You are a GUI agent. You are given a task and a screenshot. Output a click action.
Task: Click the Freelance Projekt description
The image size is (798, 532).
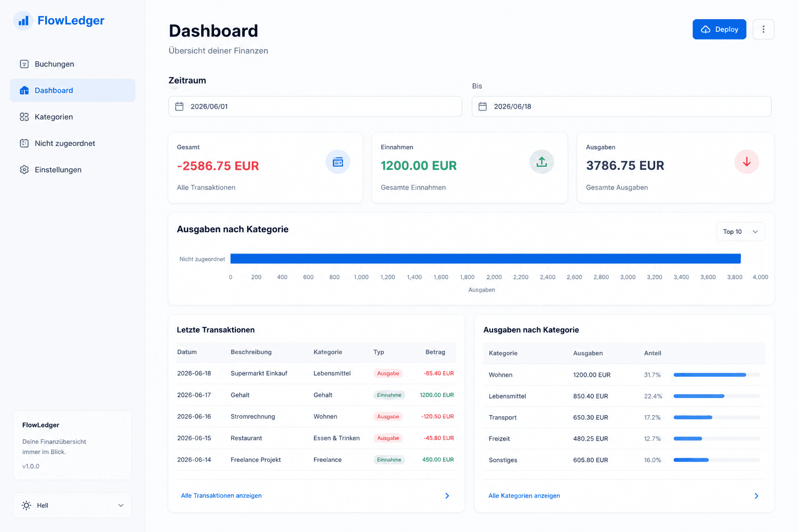click(256, 460)
